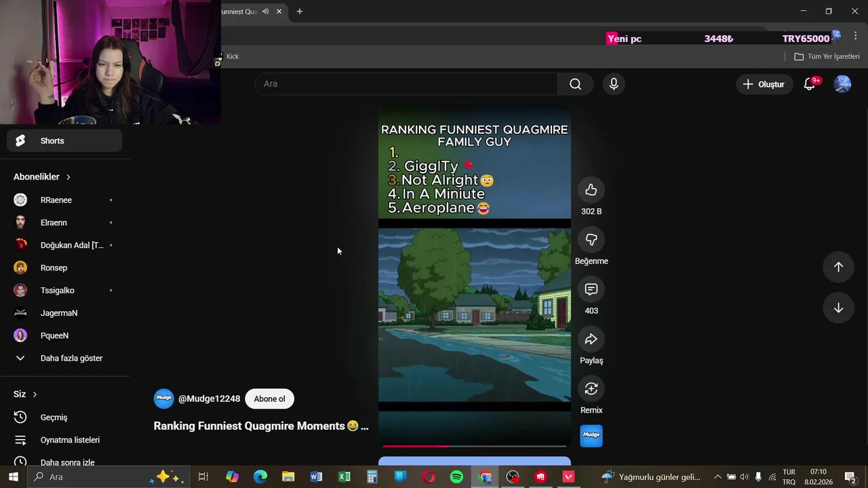Viewport: 868px width, 488px height.
Task: Share the short via Paylaş icon
Action: click(591, 339)
